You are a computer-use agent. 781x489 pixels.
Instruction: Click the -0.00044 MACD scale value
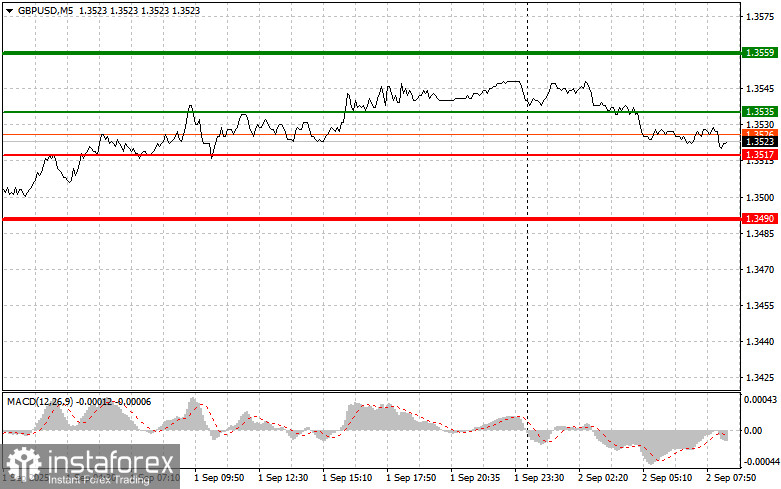pos(761,462)
